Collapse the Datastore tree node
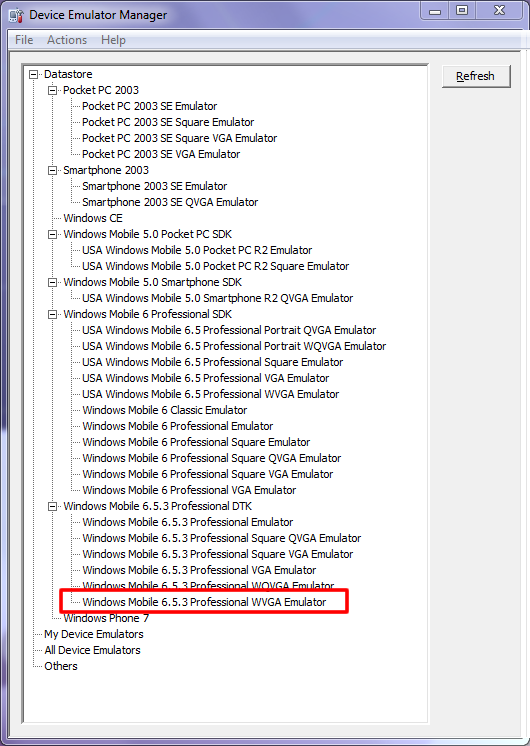The height and width of the screenshot is (746, 530). [x=33, y=74]
